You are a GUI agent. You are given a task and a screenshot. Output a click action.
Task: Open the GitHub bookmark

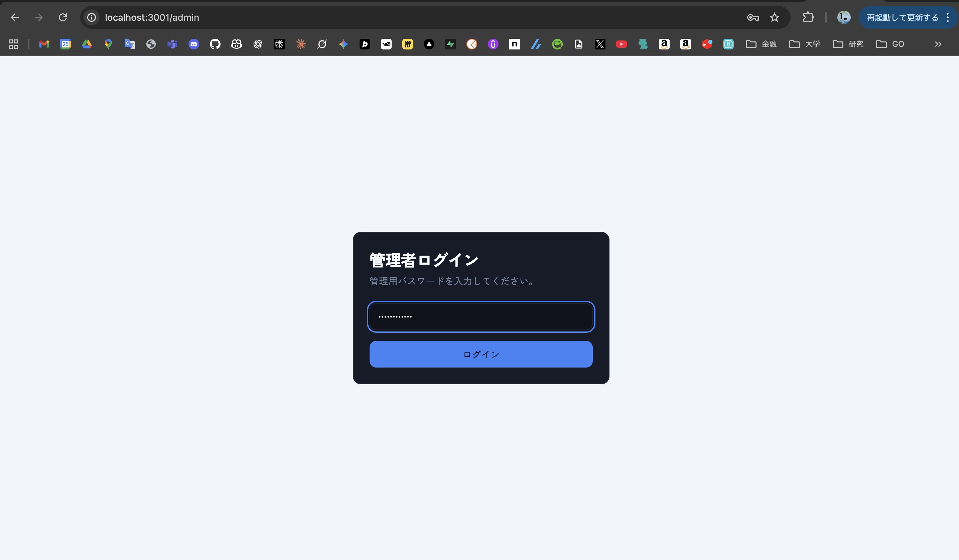[215, 44]
